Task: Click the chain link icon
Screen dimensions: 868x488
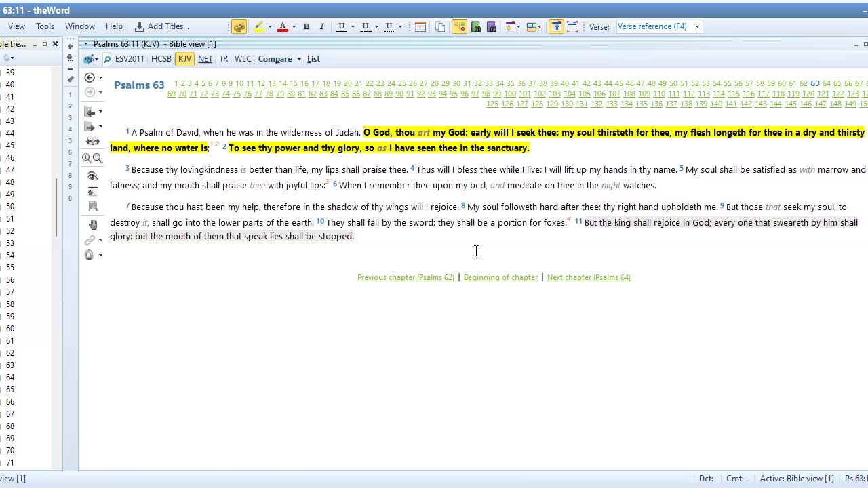Action: click(90, 240)
